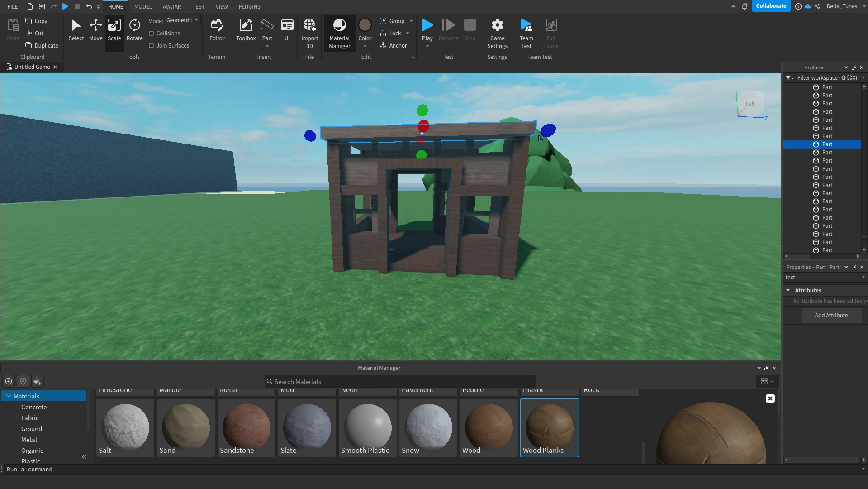This screenshot has width=868, height=489.
Task: Enable Join Surfaces
Action: pyautogui.click(x=151, y=45)
